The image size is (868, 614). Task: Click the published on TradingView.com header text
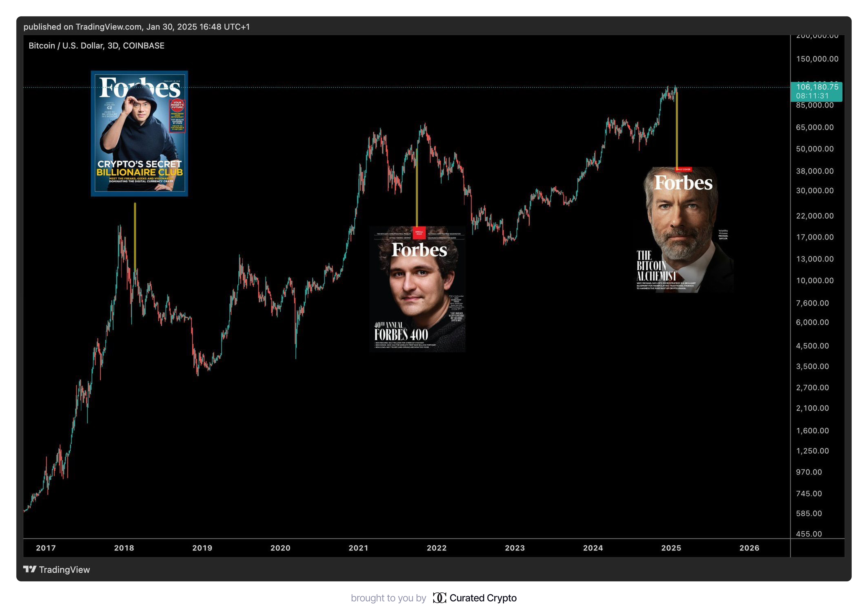point(137,27)
